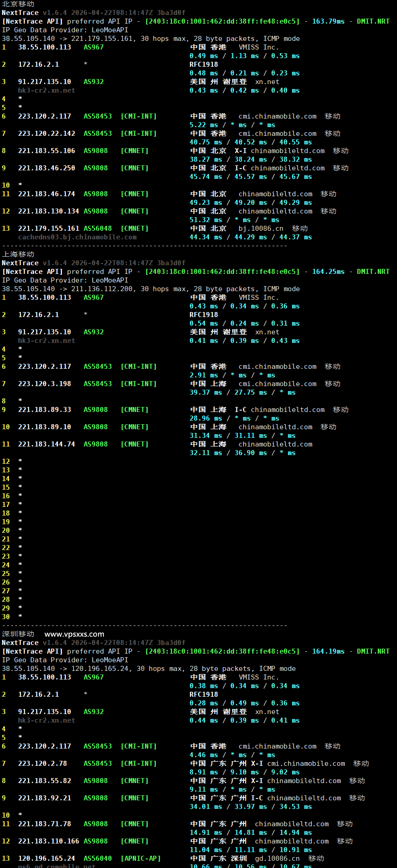Select the 31.34 ms latency value
The height and width of the screenshot is (868, 397).
click(x=206, y=436)
